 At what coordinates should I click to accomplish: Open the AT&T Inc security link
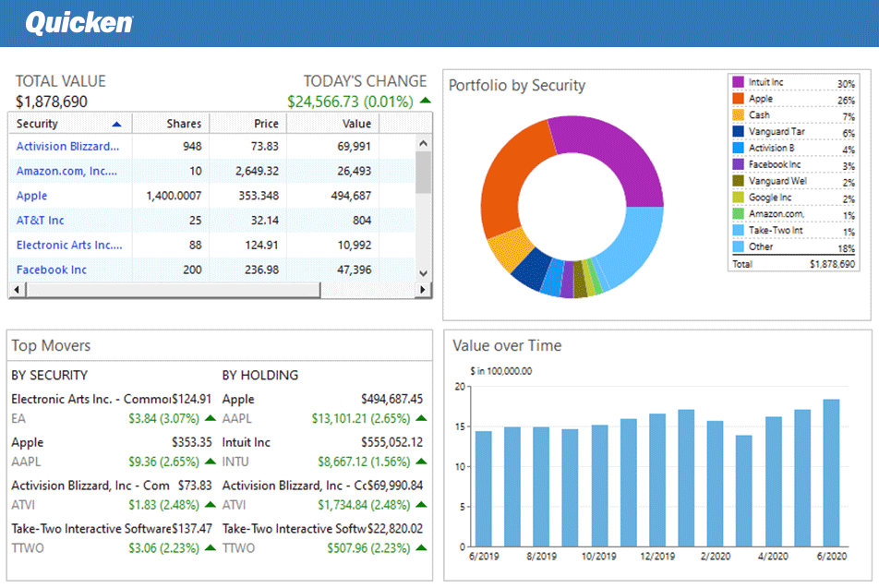tap(40, 221)
